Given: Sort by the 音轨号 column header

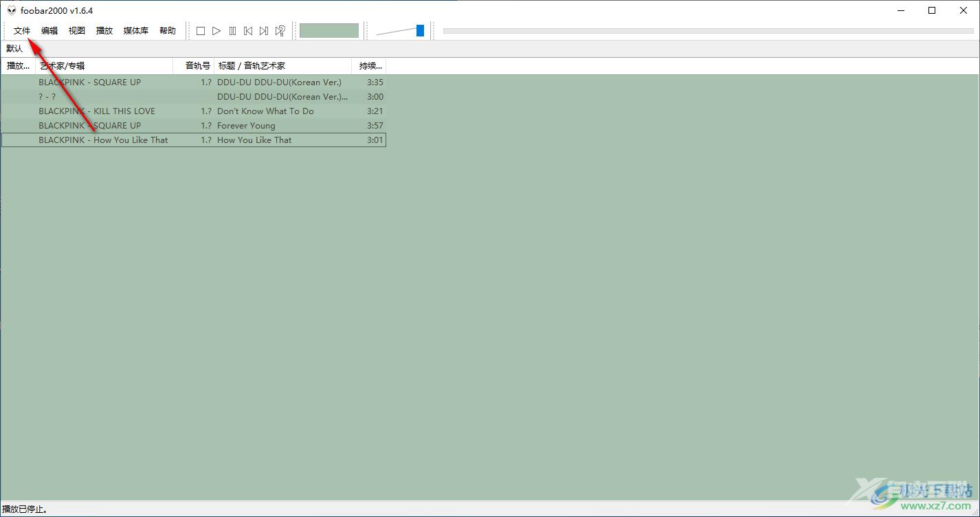Looking at the screenshot, I should [194, 66].
